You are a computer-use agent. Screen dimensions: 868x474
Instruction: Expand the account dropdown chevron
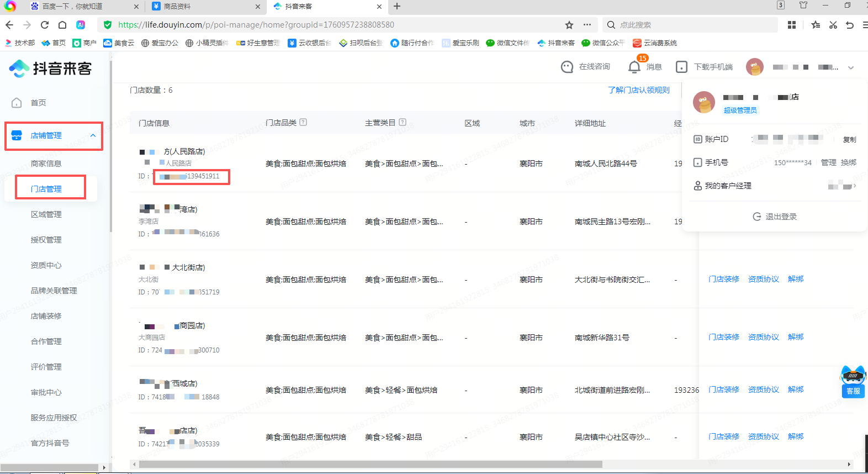851,67
